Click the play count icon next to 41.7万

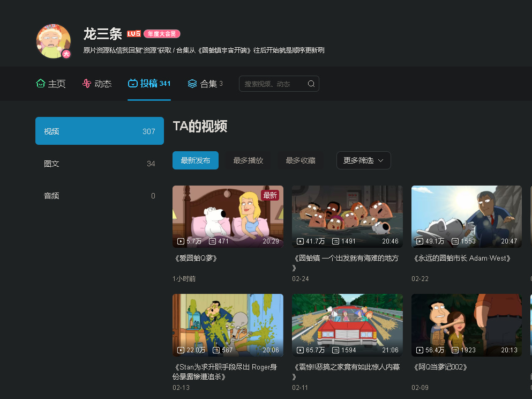pyautogui.click(x=300, y=241)
